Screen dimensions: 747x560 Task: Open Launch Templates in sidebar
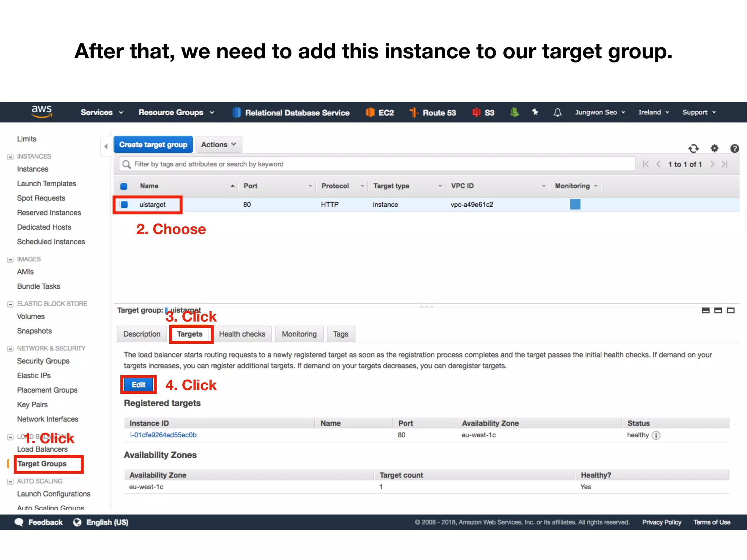click(46, 184)
